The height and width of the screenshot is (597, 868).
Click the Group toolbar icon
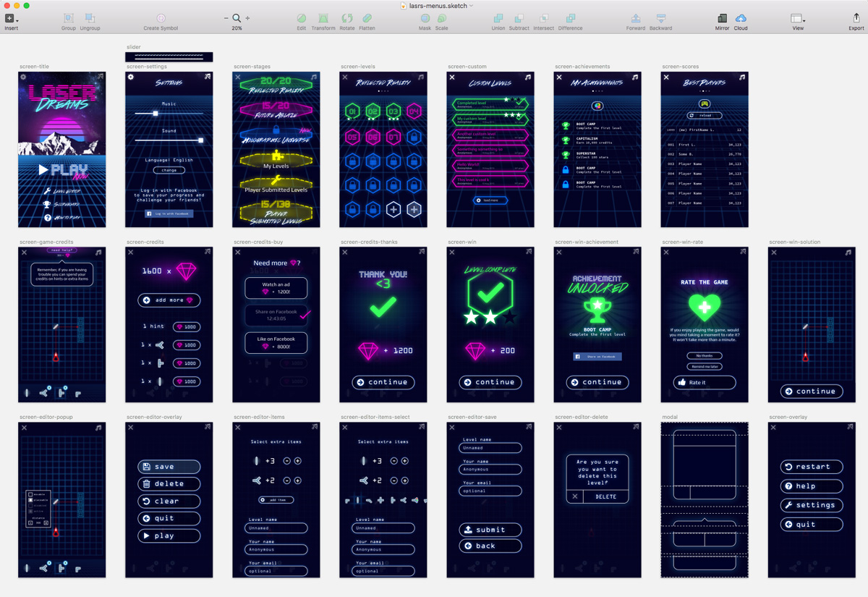pos(68,18)
